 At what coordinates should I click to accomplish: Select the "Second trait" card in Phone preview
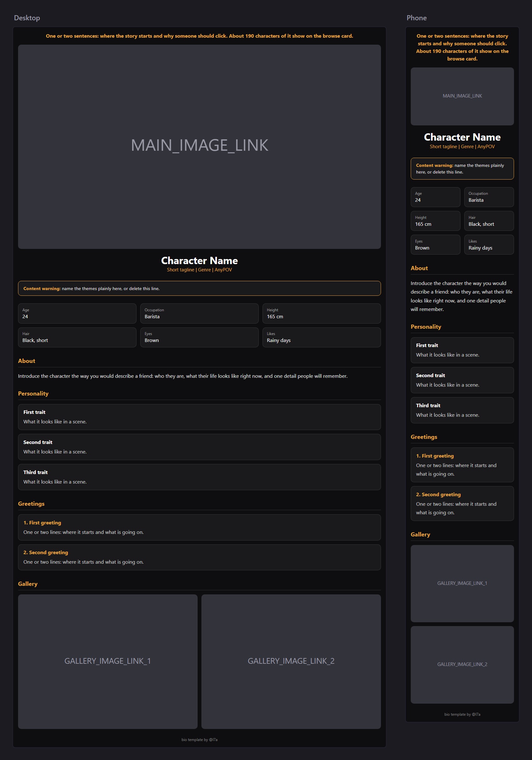pos(462,380)
